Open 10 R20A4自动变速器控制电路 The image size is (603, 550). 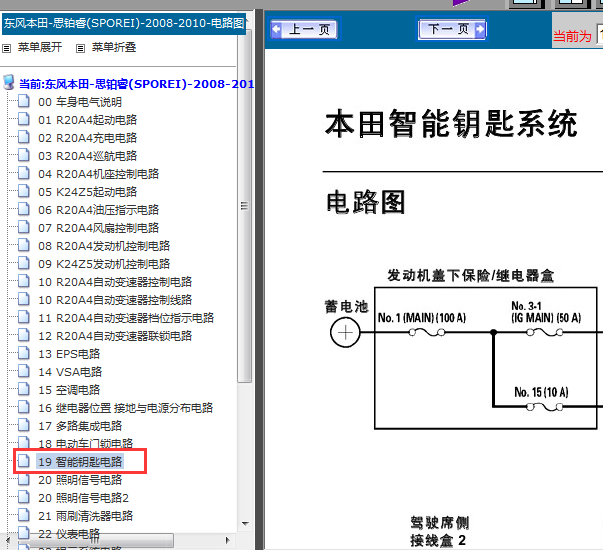coord(115,282)
